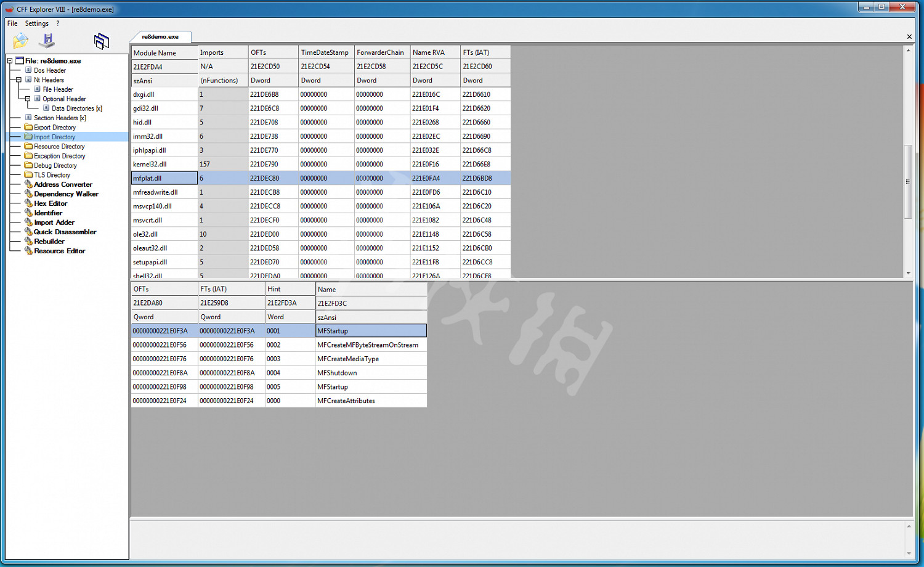Screen dimensions: 924x567
Task: Start the Quick Disassembler tool
Action: coord(63,231)
